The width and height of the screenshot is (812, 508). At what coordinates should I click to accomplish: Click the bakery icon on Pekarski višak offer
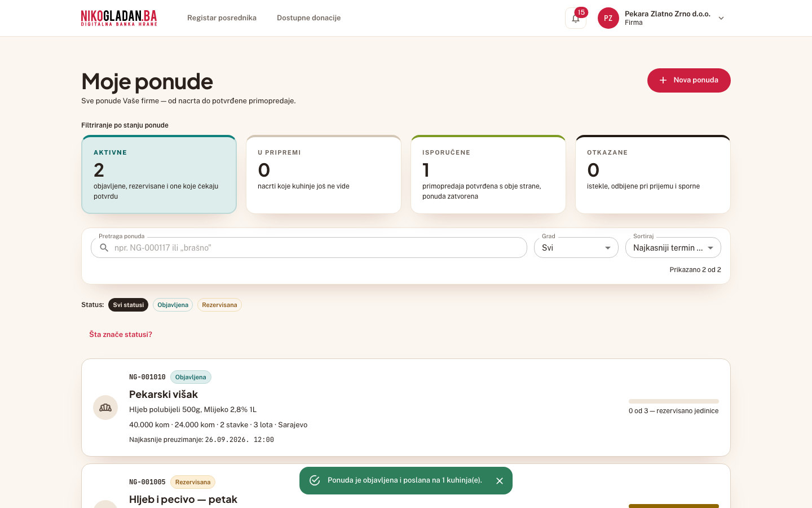pyautogui.click(x=105, y=408)
